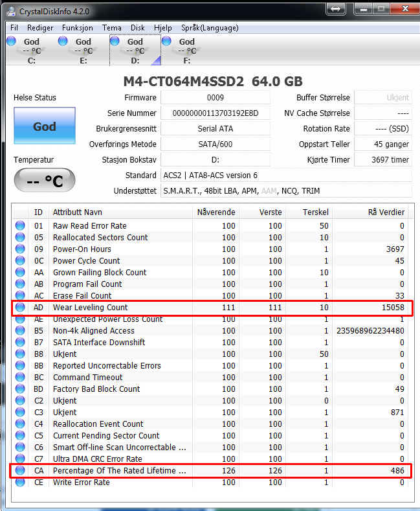Click status icon for Raw Read Error Rate
This screenshot has height=511, width=420.
[x=20, y=225]
